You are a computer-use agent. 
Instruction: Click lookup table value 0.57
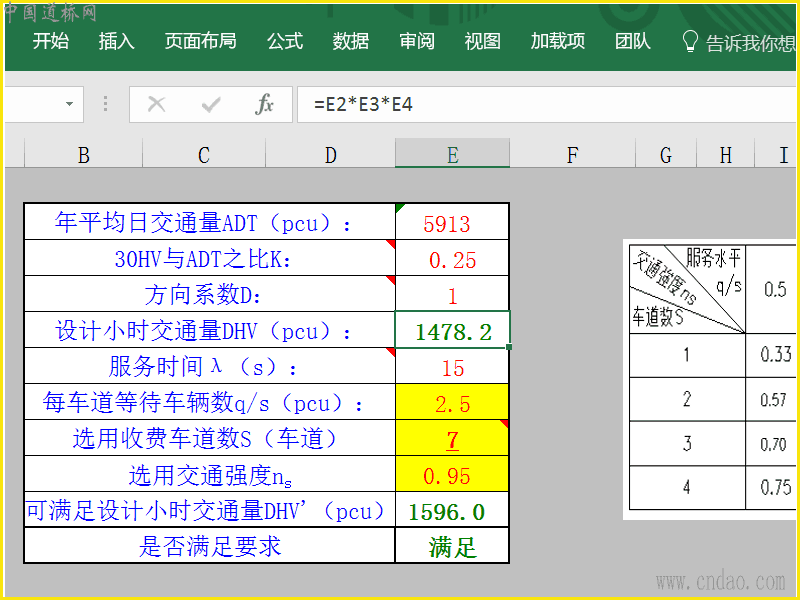773,399
